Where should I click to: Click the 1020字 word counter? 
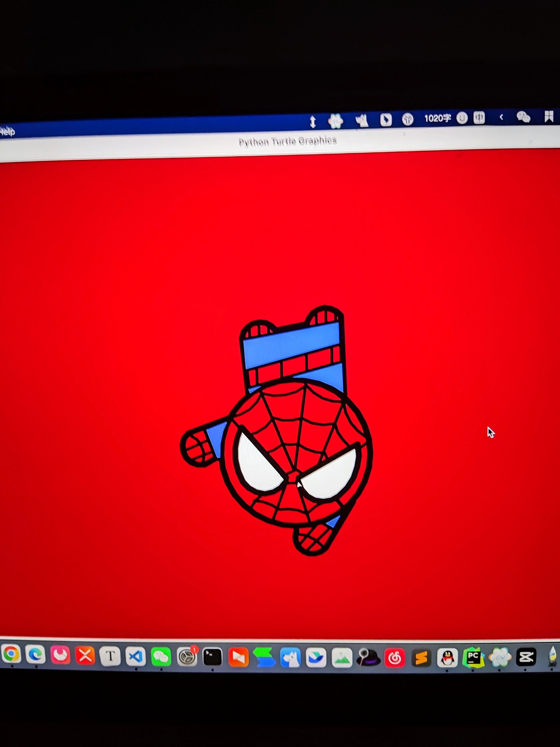tap(437, 118)
